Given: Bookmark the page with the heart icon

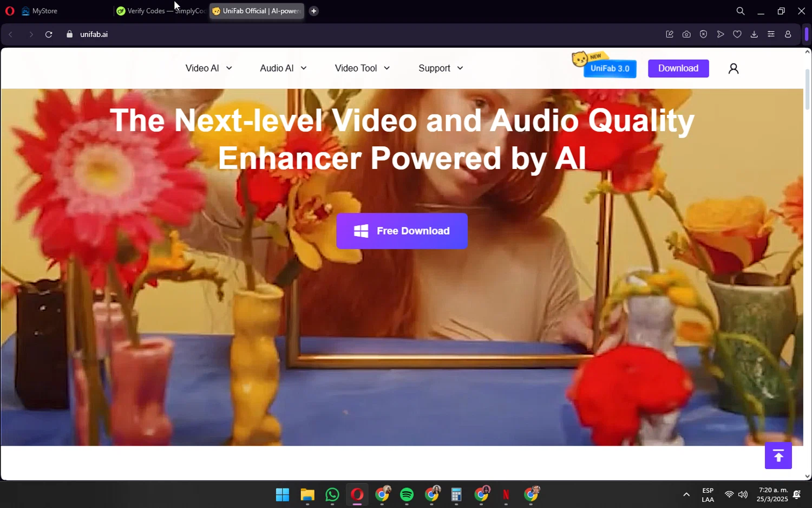Looking at the screenshot, I should coord(737,34).
